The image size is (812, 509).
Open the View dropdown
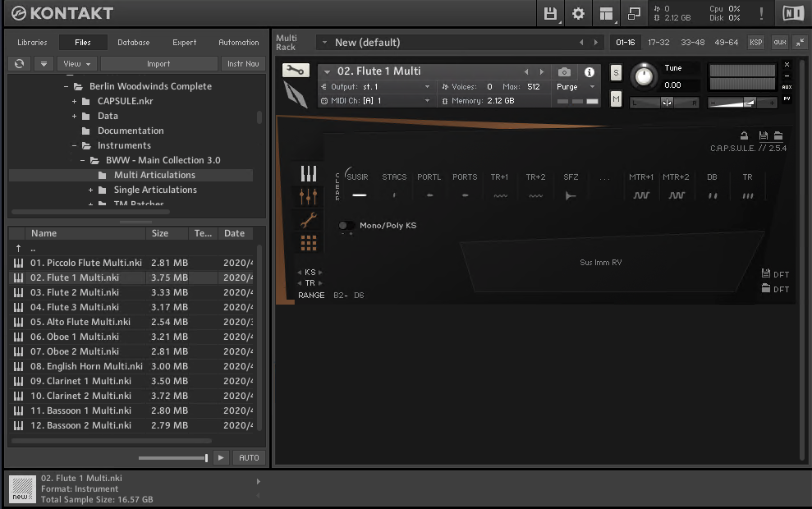coord(76,64)
